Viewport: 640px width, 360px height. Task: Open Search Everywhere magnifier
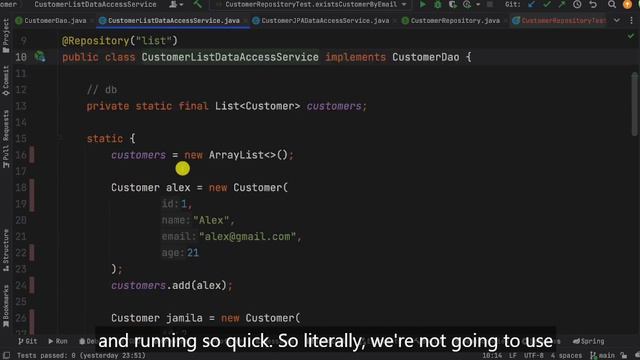pos(611,4)
